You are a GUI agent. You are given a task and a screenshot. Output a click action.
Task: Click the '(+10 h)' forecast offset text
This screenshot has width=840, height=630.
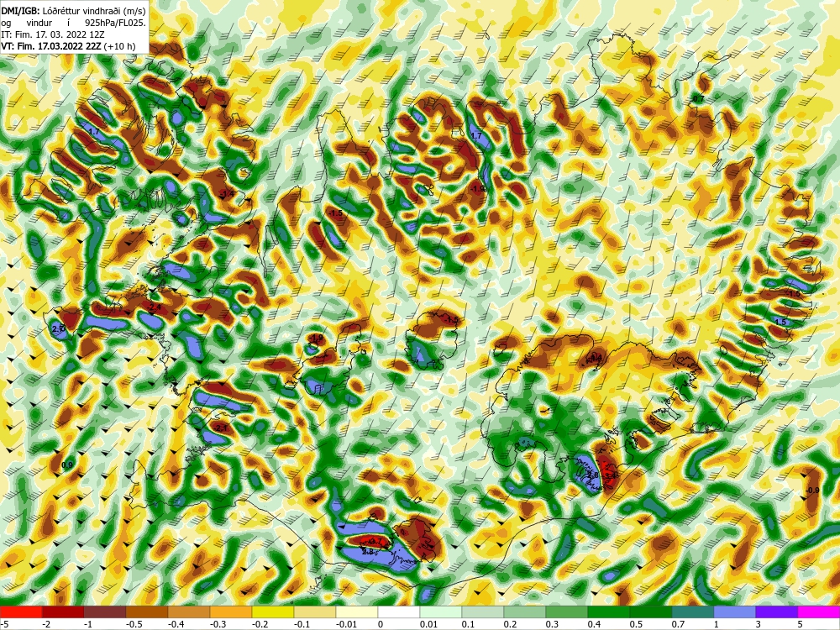click(x=120, y=46)
